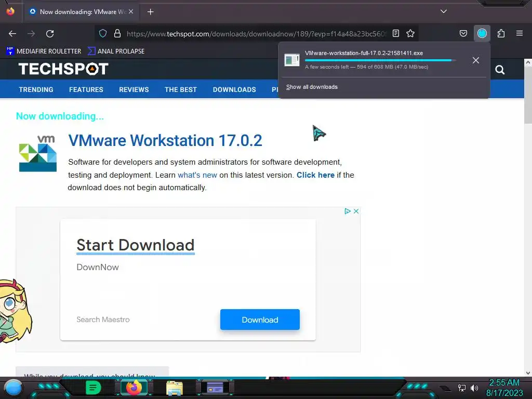
Task: Open the taskbar clock and date
Action: (504, 388)
